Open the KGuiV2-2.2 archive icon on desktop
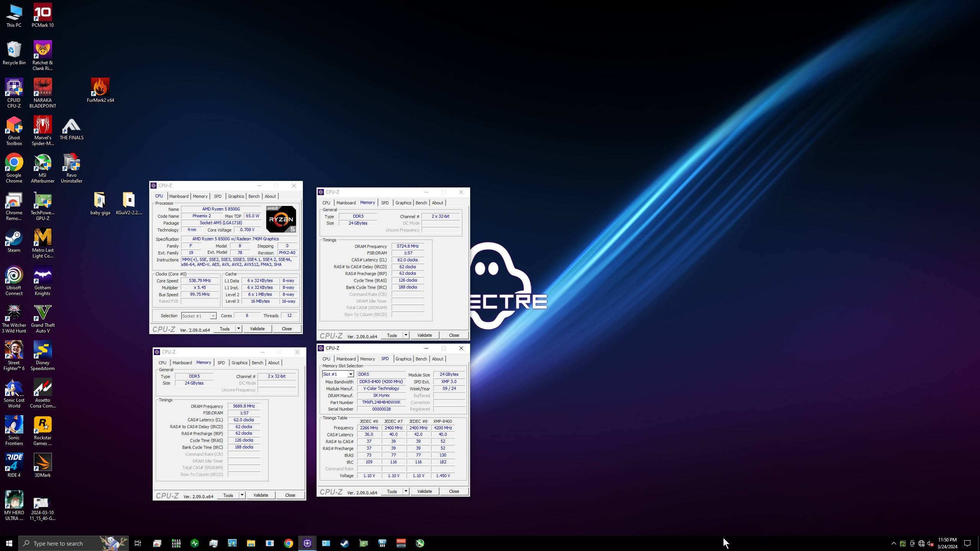 (x=129, y=203)
